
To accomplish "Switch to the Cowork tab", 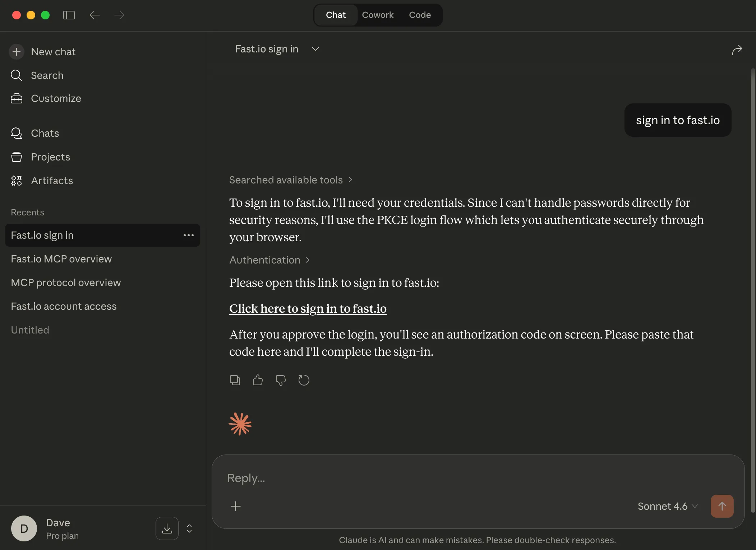I will [378, 15].
